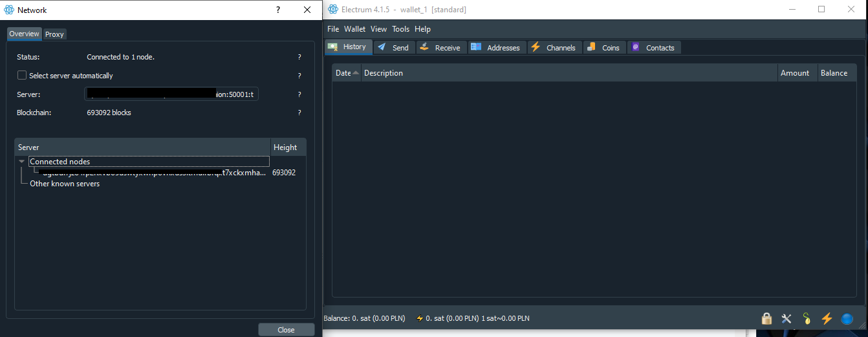The height and width of the screenshot is (337, 868).
Task: Click the lock password icon in status bar
Action: [x=766, y=318]
